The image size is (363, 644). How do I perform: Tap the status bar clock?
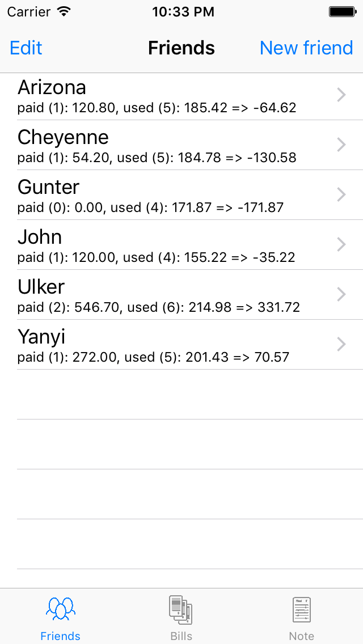pyautogui.click(x=183, y=11)
